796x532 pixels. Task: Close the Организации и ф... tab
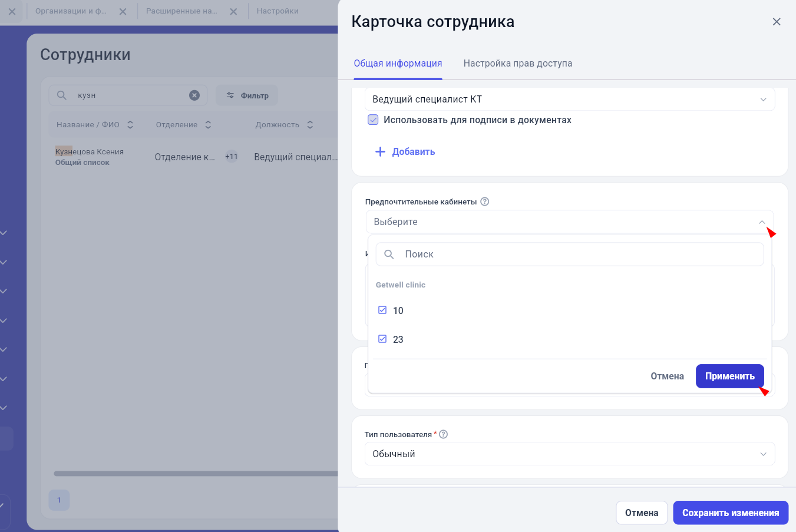123,12
